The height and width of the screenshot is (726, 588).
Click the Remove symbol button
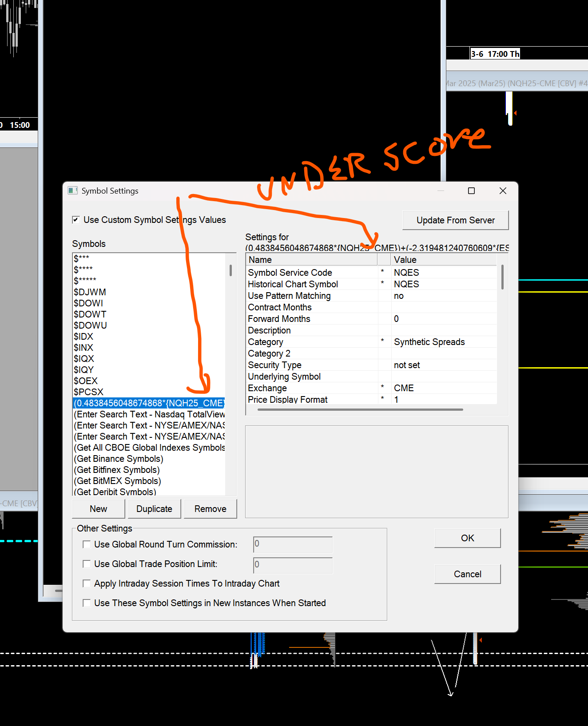click(x=211, y=509)
